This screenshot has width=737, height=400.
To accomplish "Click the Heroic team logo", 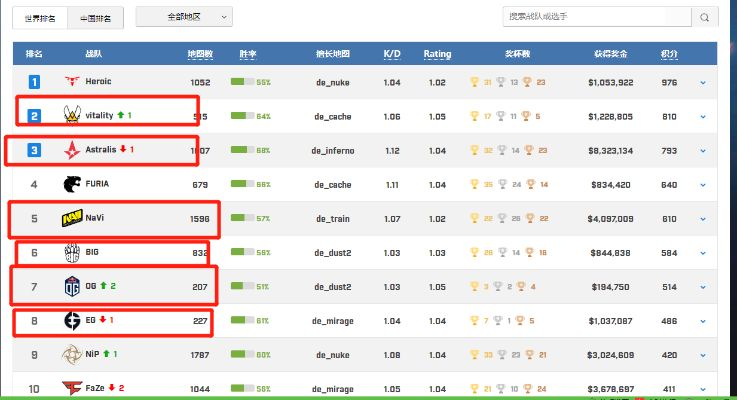I will point(72,81).
